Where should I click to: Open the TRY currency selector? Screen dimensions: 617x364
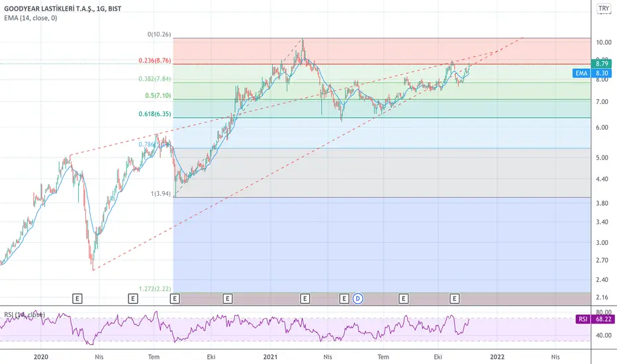point(604,8)
